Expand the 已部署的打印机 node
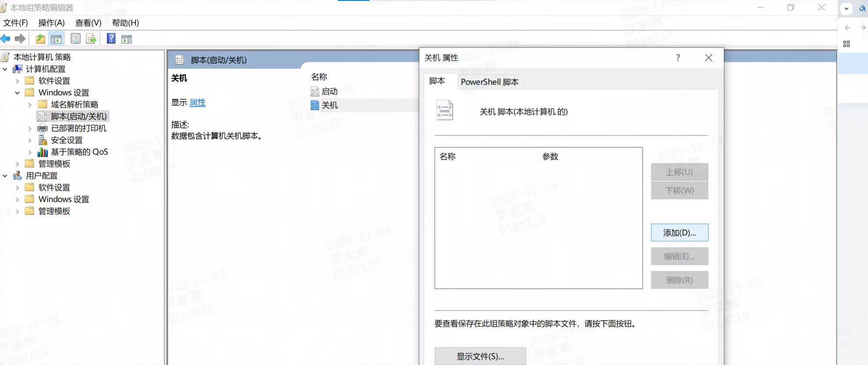Viewport: 868px width, 365px height. 30,128
